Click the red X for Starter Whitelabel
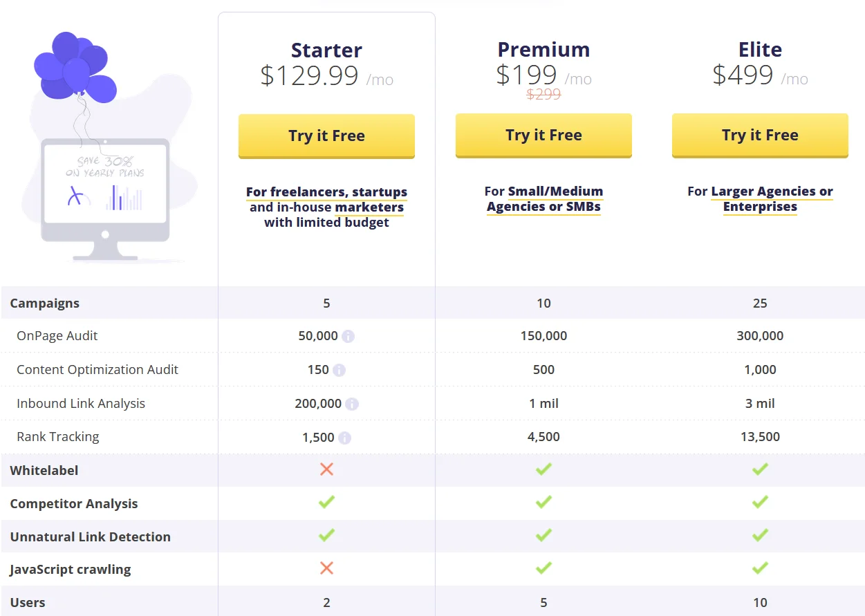Screen dimensions: 865x616 pos(326,469)
